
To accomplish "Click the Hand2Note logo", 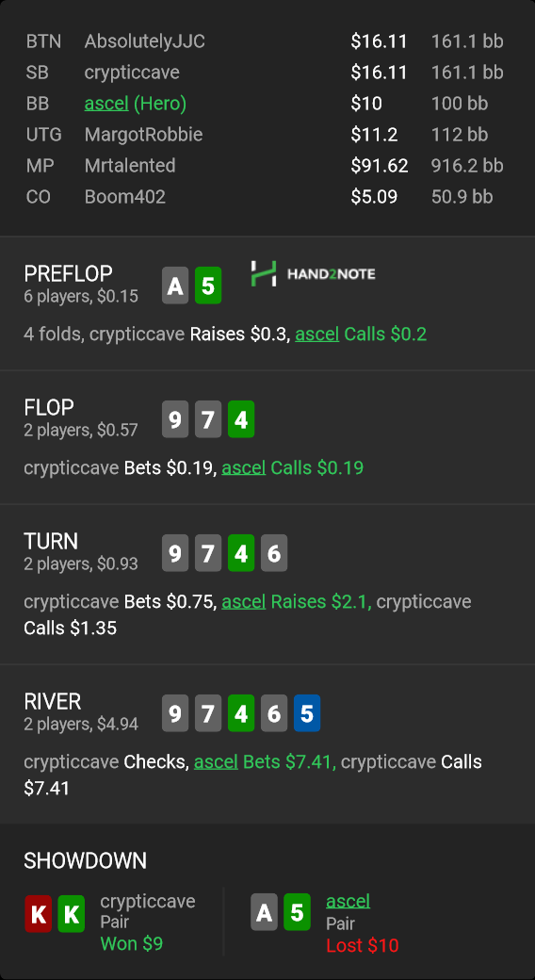I will pos(313,274).
